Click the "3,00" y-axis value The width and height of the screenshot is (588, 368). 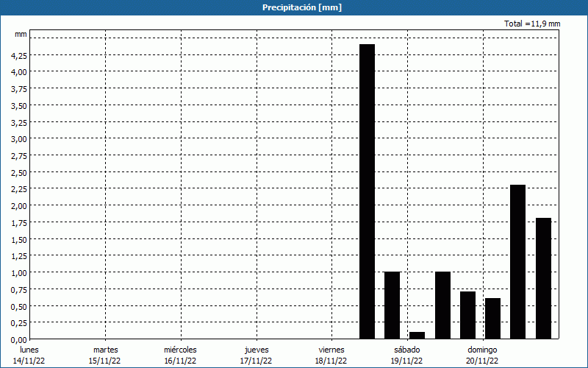[x=19, y=139]
